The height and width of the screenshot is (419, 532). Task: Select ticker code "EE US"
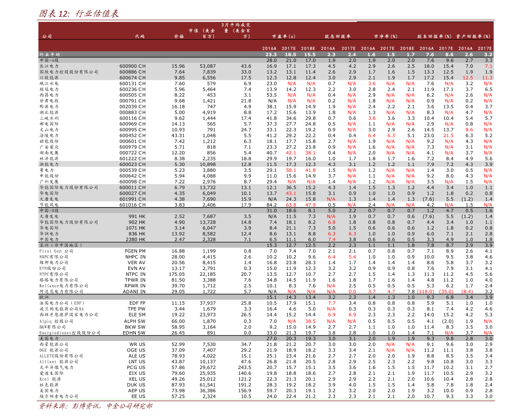(138, 396)
